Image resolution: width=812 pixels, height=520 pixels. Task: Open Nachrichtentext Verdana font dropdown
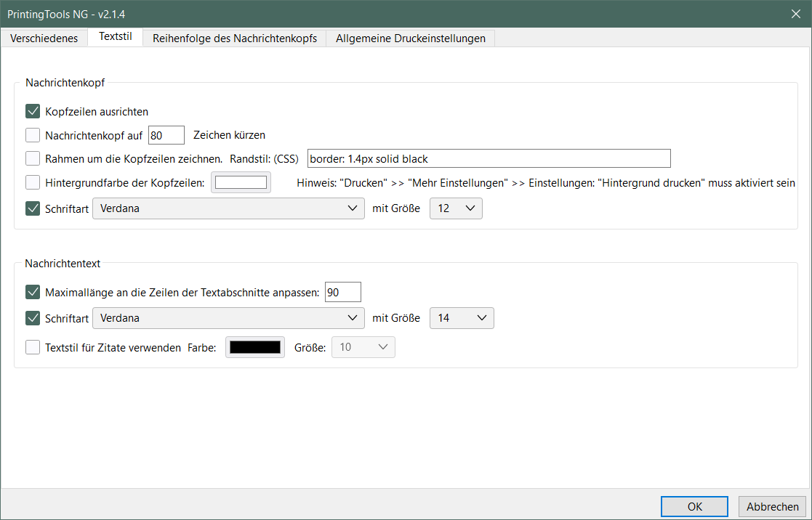(x=228, y=318)
